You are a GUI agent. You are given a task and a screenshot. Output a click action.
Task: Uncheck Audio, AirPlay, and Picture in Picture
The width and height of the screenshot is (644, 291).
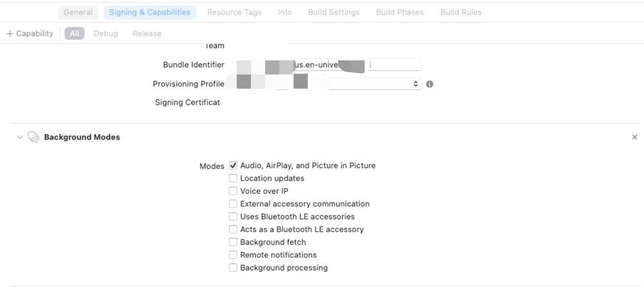(233, 165)
